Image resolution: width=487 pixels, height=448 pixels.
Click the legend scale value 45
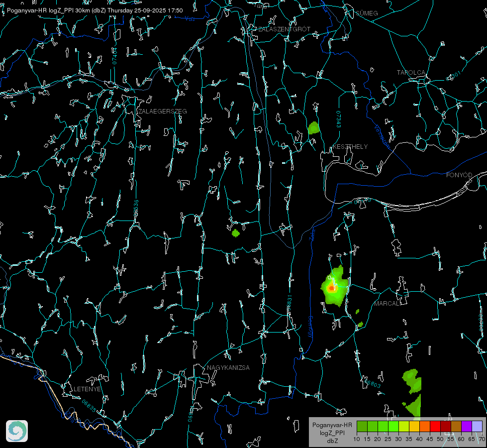[429, 439]
